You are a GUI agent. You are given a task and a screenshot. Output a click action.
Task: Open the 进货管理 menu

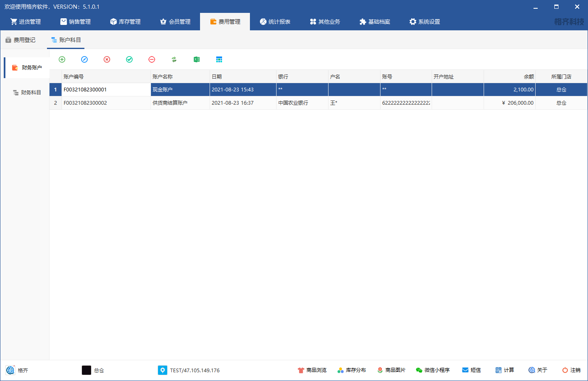pos(25,22)
